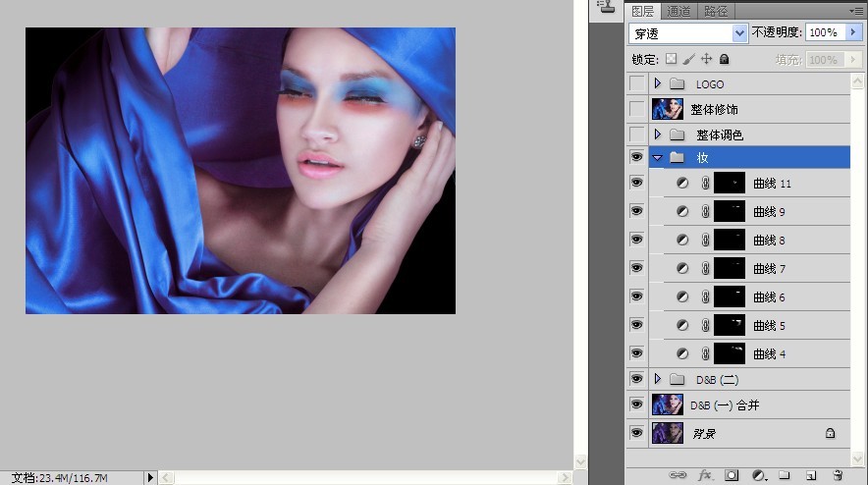868x485 pixels.
Task: Click mask link chain icon of 曲线 6
Action: click(x=705, y=296)
